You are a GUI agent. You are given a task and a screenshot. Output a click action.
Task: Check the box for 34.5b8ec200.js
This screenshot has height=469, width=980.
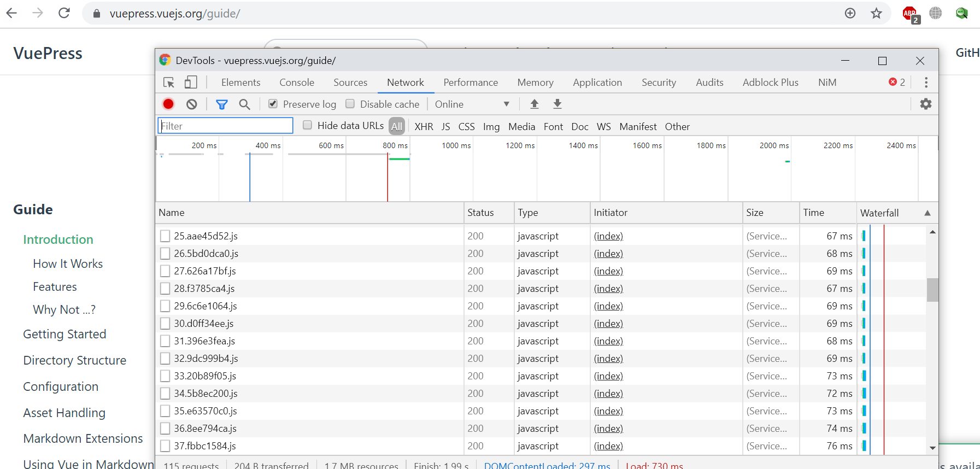pyautogui.click(x=165, y=394)
